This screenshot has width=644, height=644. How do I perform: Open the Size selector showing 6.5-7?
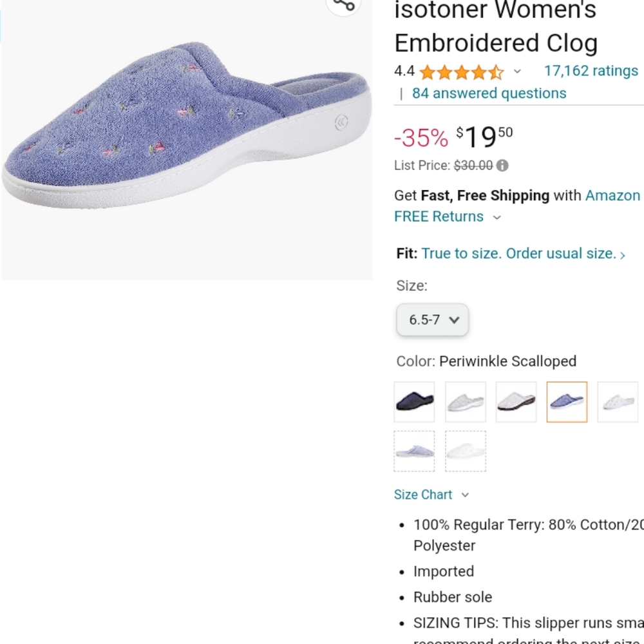click(x=432, y=319)
